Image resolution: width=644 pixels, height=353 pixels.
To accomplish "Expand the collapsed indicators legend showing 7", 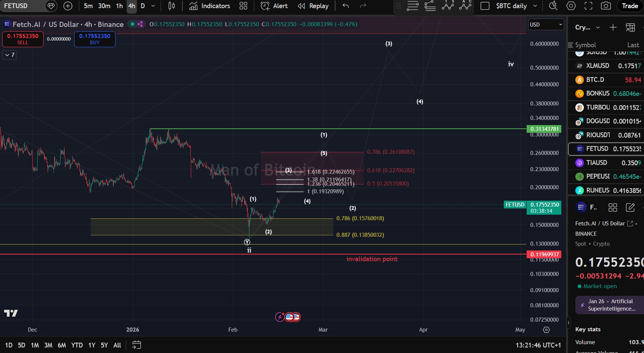I will point(10,55).
